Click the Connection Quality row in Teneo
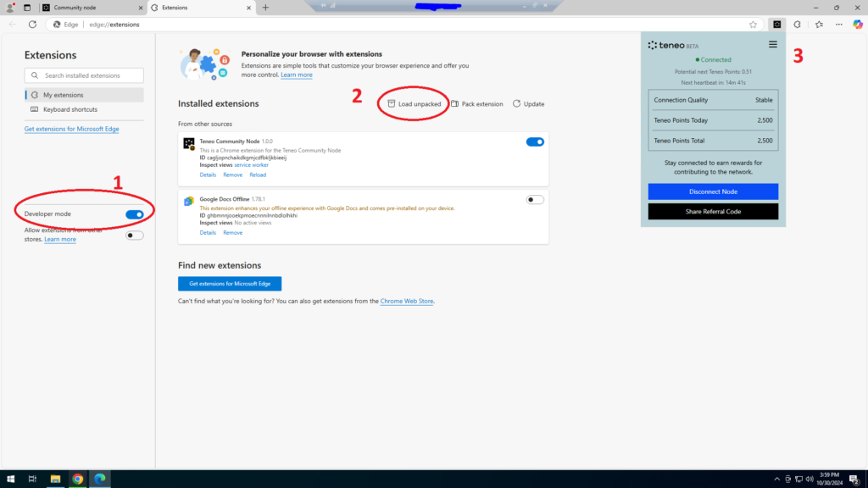 (x=713, y=100)
